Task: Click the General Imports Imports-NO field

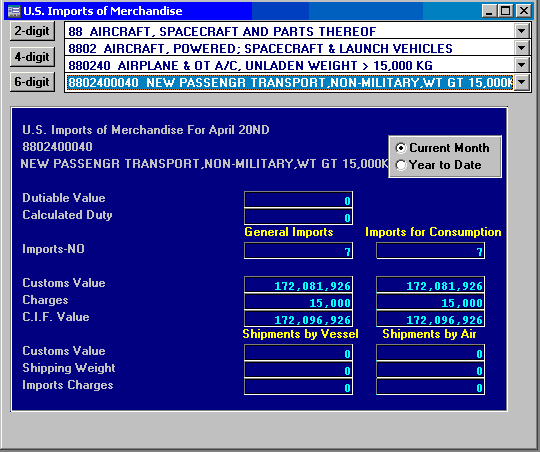Action: [x=298, y=250]
